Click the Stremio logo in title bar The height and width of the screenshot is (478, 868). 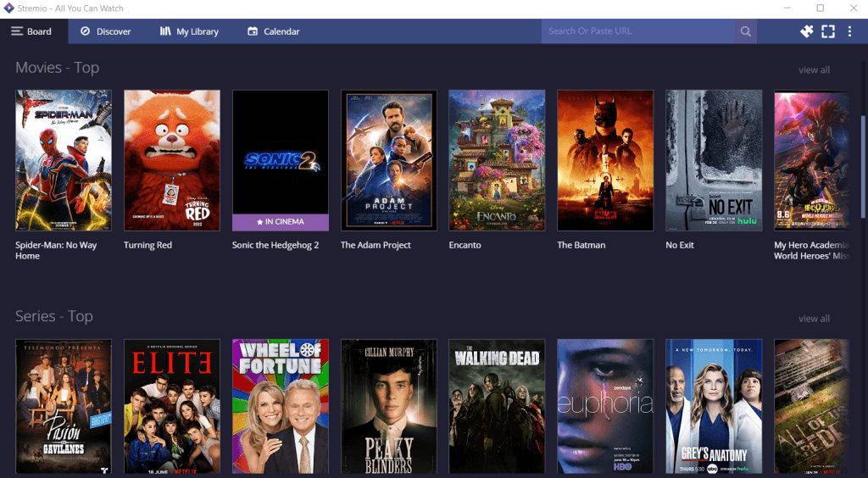coord(8,8)
